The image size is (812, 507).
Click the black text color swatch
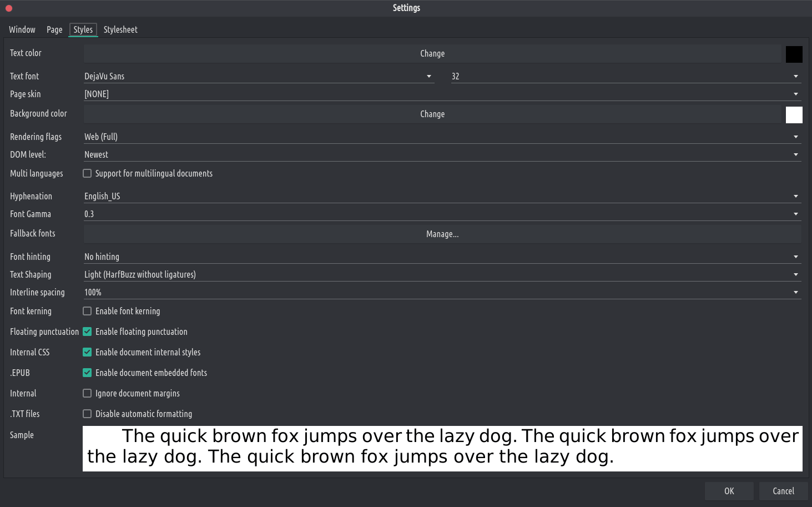coord(794,54)
